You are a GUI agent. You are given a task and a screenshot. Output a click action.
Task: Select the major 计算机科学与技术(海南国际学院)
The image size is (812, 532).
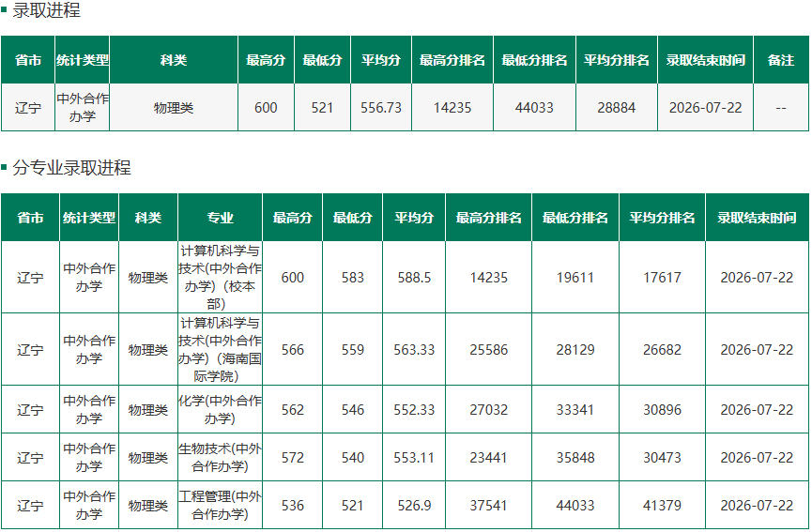pos(220,349)
